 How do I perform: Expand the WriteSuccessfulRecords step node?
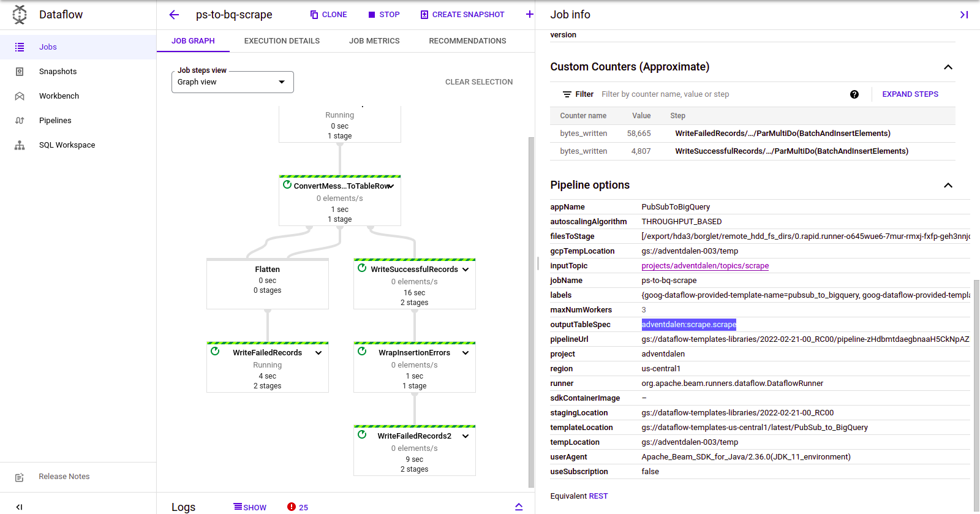[x=466, y=270]
